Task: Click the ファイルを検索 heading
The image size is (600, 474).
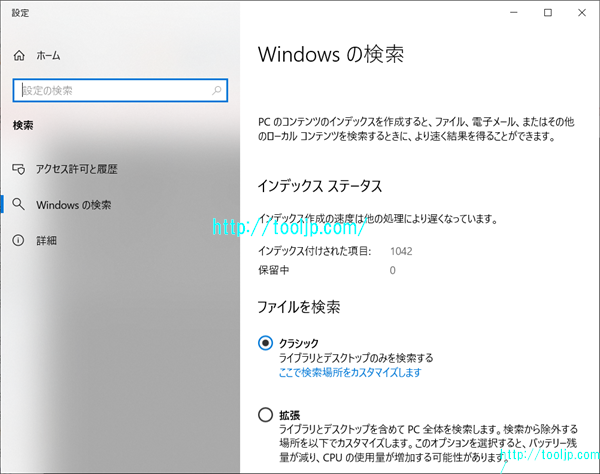Action: [x=299, y=307]
